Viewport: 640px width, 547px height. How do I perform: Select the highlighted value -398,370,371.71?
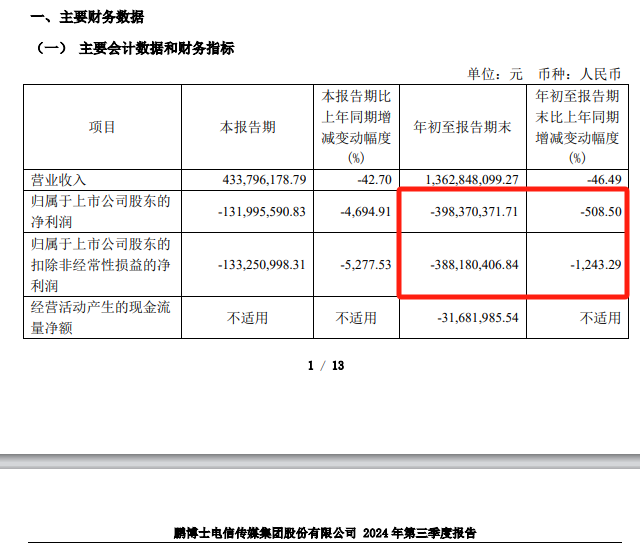click(468, 211)
